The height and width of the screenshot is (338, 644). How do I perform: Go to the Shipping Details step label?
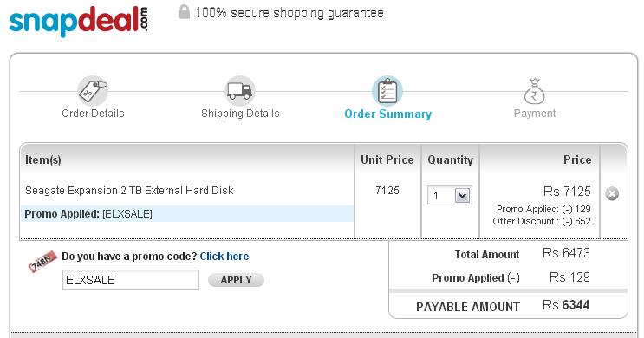pos(240,114)
